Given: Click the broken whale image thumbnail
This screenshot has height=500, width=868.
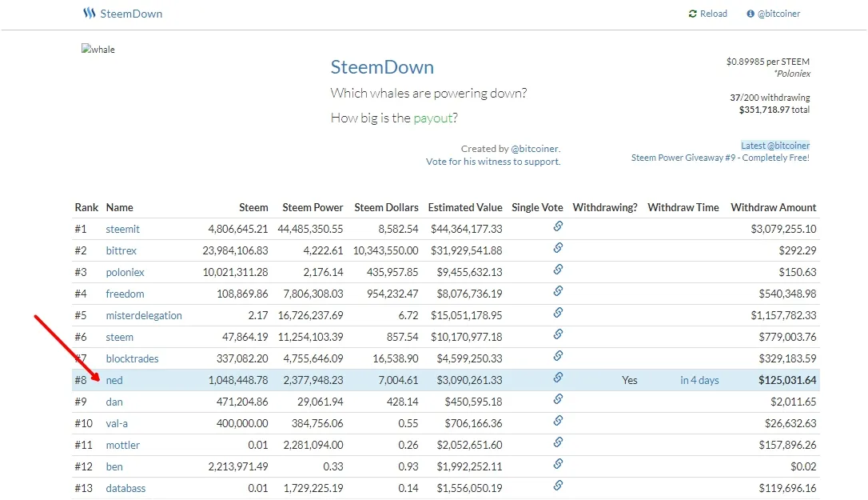Looking at the screenshot, I should [98, 50].
